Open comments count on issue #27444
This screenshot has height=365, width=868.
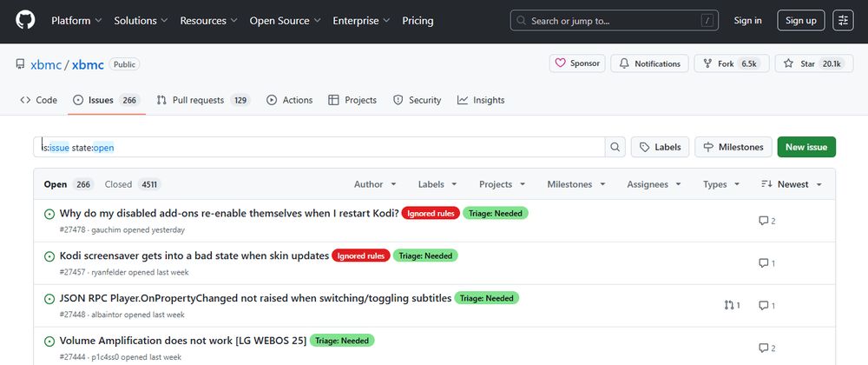coord(766,348)
